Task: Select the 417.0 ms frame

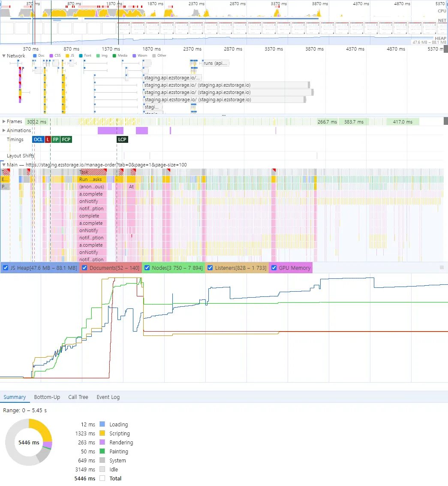Action: [403, 122]
